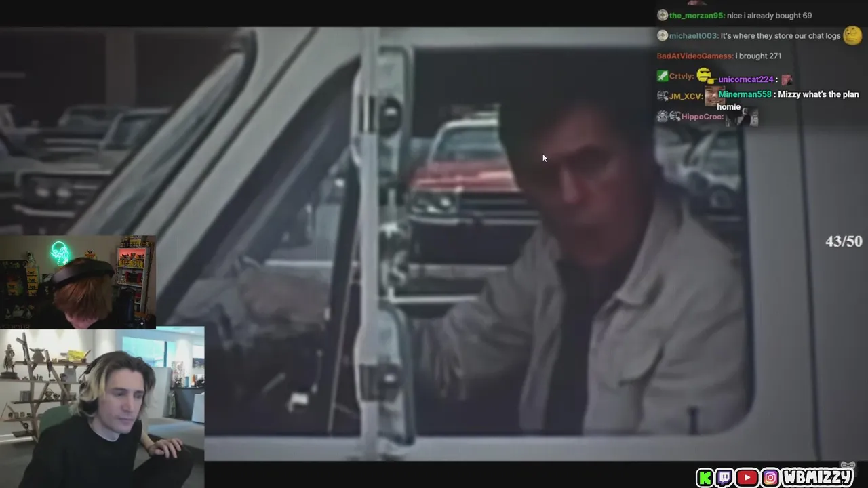Click username michaelt003 in chat
The height and width of the screenshot is (488, 868).
point(693,36)
